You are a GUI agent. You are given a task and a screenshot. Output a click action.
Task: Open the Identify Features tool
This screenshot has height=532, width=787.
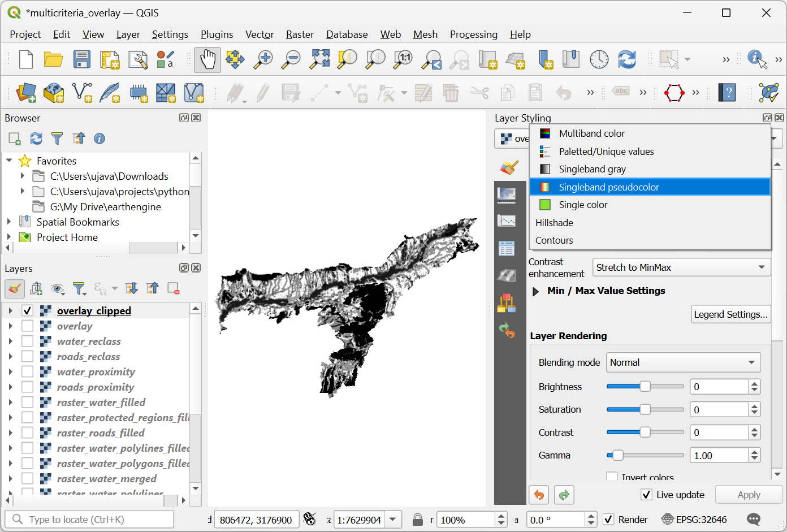tap(756, 59)
